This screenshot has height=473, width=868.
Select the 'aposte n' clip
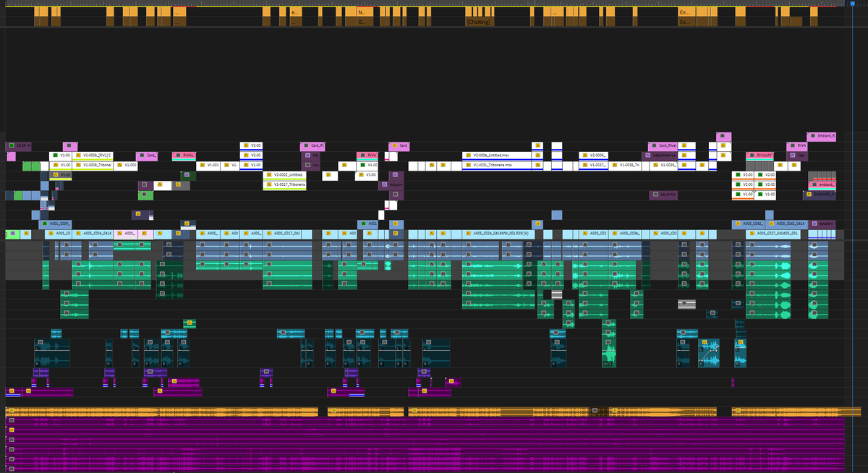[x=823, y=224]
